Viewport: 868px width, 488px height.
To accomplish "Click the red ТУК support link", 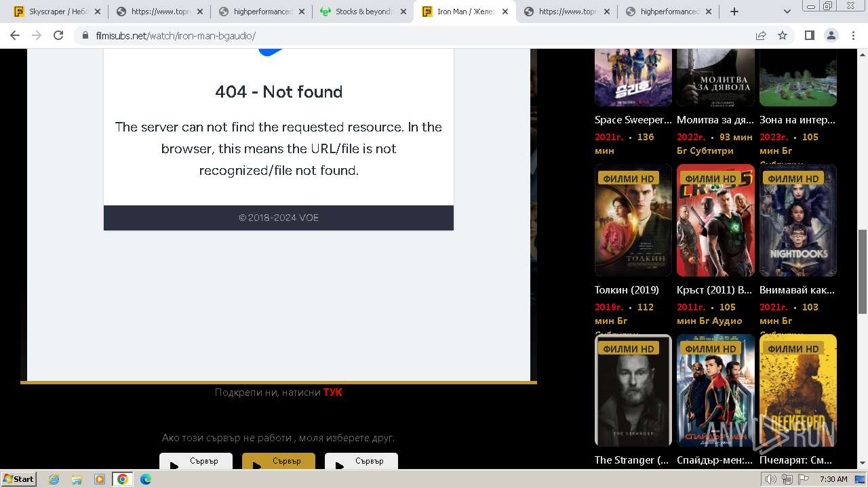I will point(333,392).
